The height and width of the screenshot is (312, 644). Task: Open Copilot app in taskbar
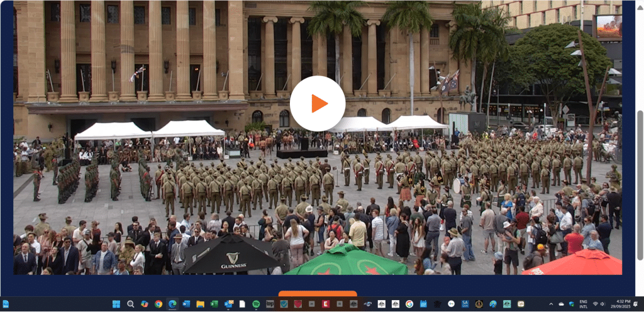pyautogui.click(x=145, y=304)
